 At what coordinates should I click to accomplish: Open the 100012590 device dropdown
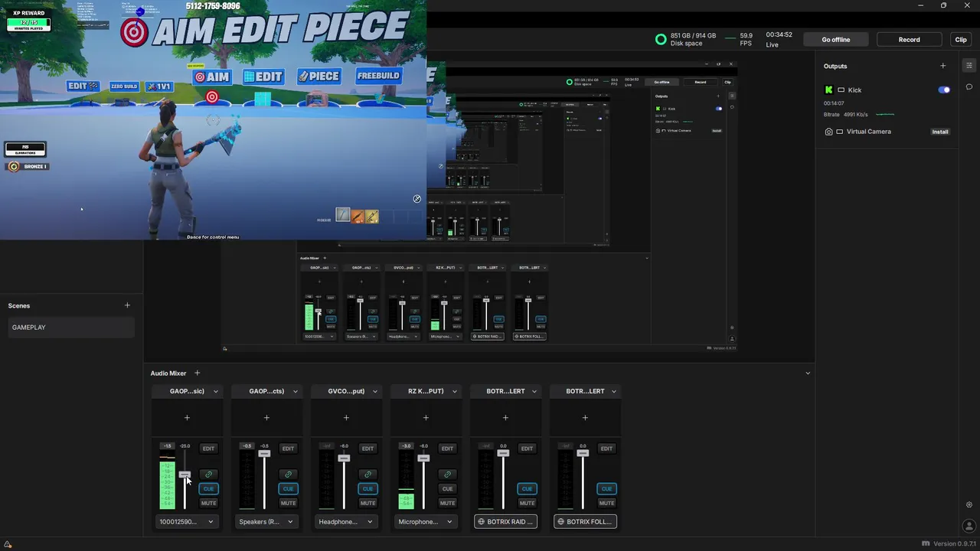[x=187, y=522]
